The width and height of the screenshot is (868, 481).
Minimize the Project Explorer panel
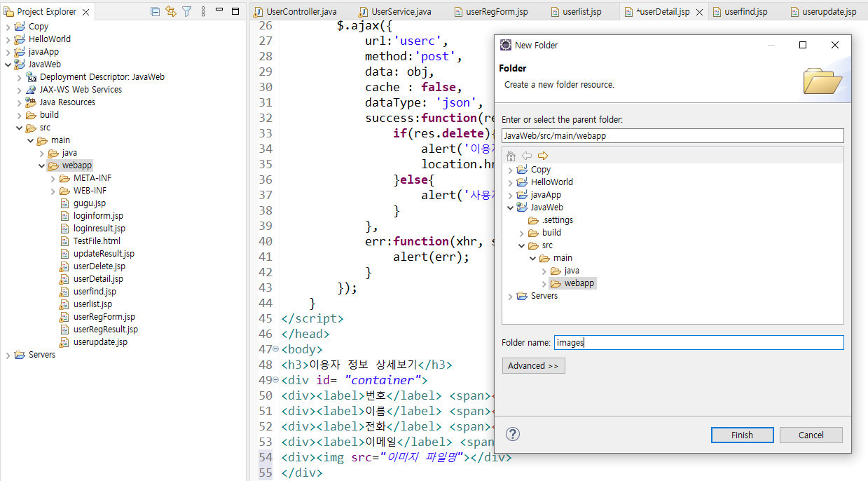pyautogui.click(x=221, y=11)
